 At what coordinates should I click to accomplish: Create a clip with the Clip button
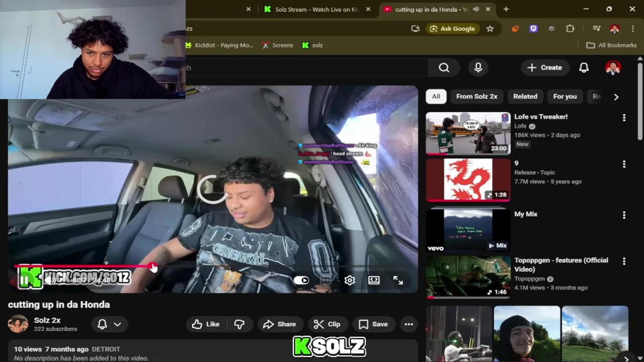click(327, 324)
